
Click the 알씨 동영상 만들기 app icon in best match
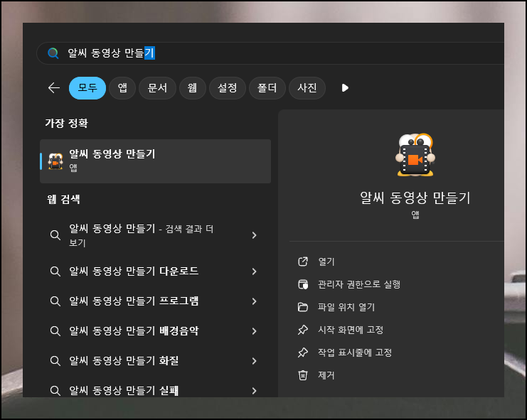[55, 161]
